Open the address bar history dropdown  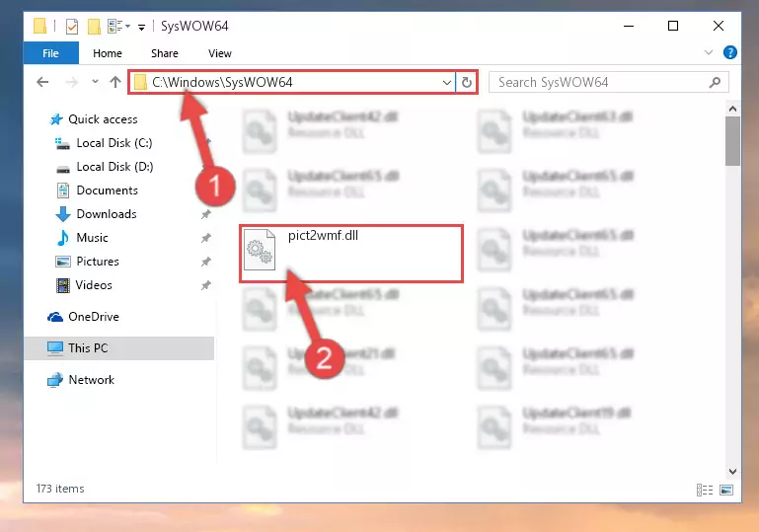[447, 83]
